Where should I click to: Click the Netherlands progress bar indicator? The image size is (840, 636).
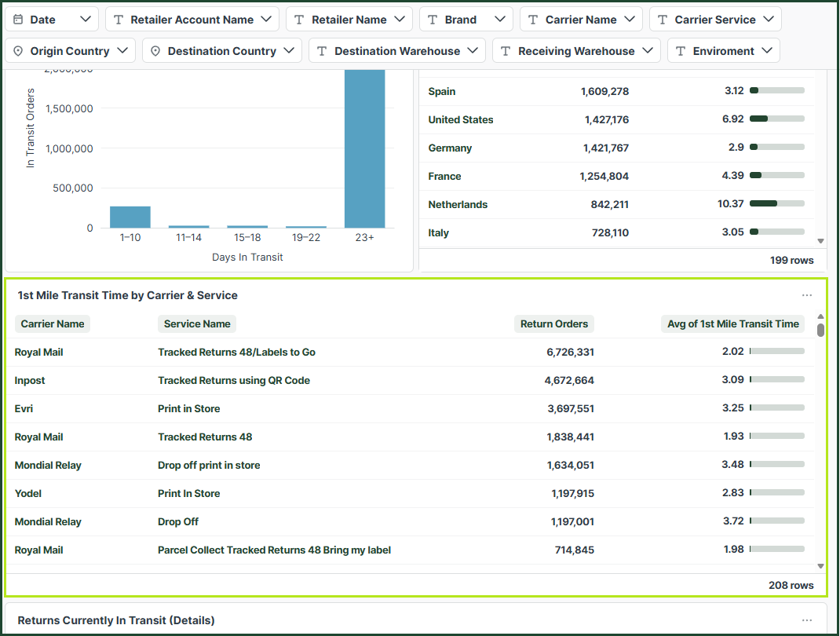pos(777,203)
